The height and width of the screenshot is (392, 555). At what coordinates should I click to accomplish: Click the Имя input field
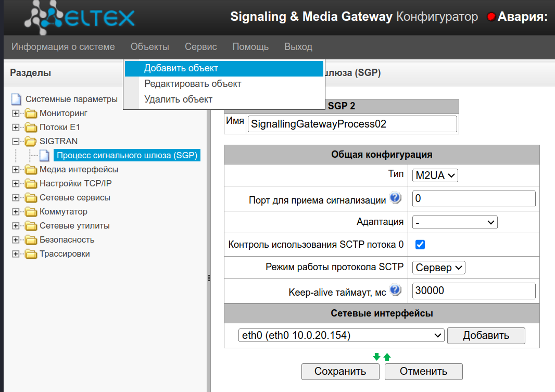click(352, 124)
